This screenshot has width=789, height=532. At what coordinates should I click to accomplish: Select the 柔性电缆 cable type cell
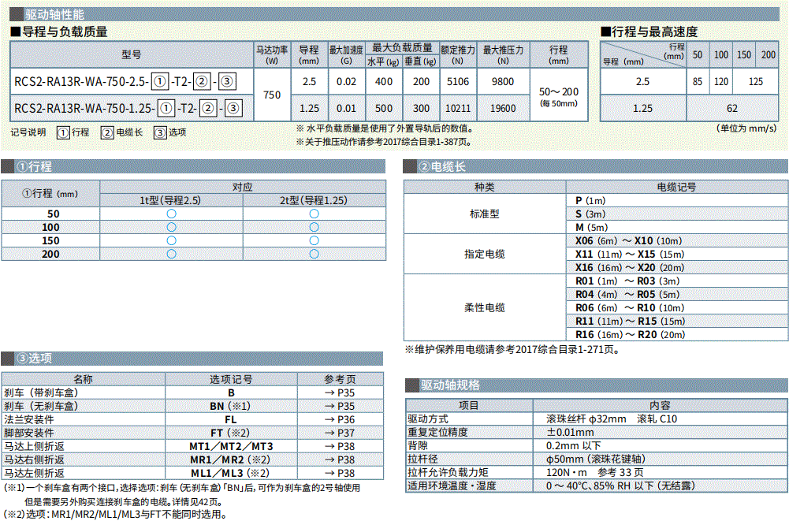pyautogui.click(x=485, y=307)
